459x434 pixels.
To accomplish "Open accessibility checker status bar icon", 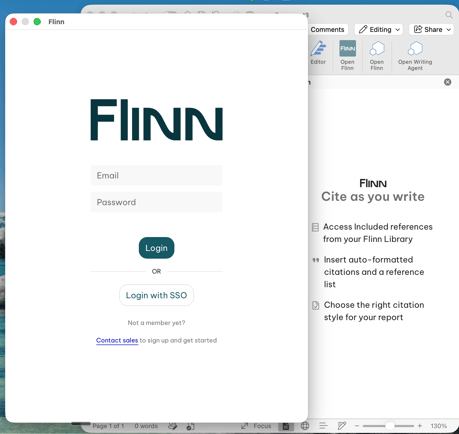I will tap(190, 426).
